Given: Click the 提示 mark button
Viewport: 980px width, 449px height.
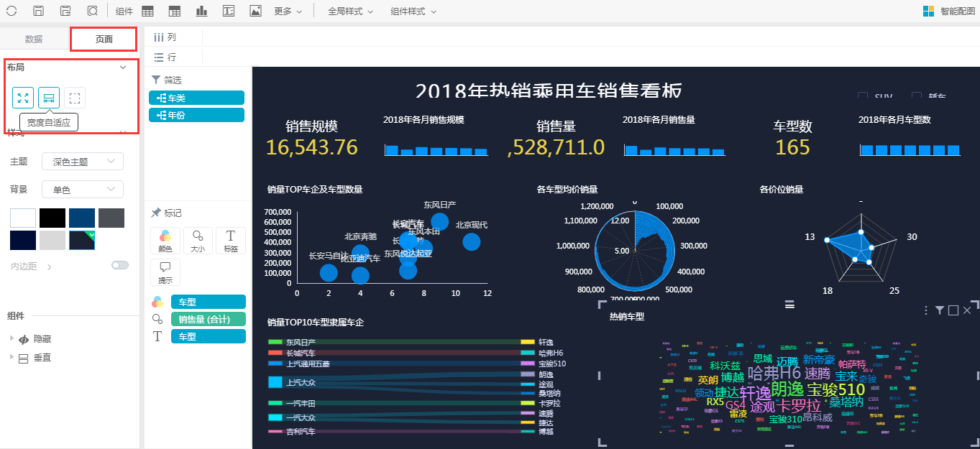Looking at the screenshot, I should [165, 272].
